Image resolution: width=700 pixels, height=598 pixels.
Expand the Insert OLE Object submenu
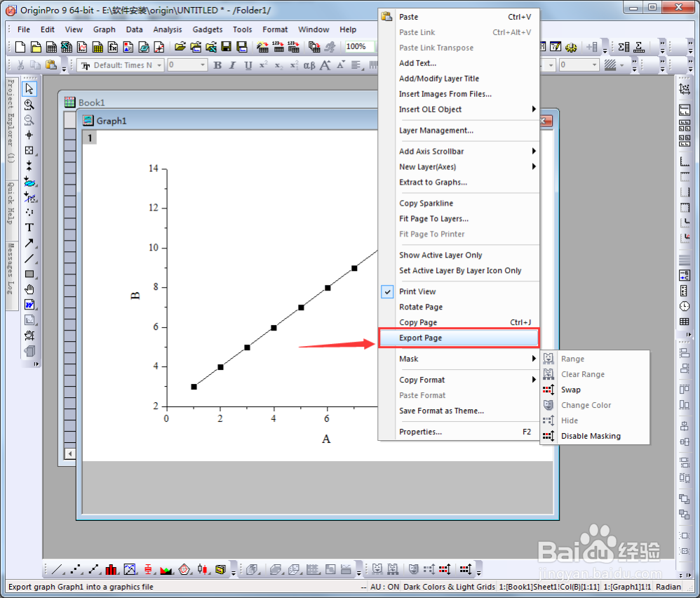click(x=459, y=109)
